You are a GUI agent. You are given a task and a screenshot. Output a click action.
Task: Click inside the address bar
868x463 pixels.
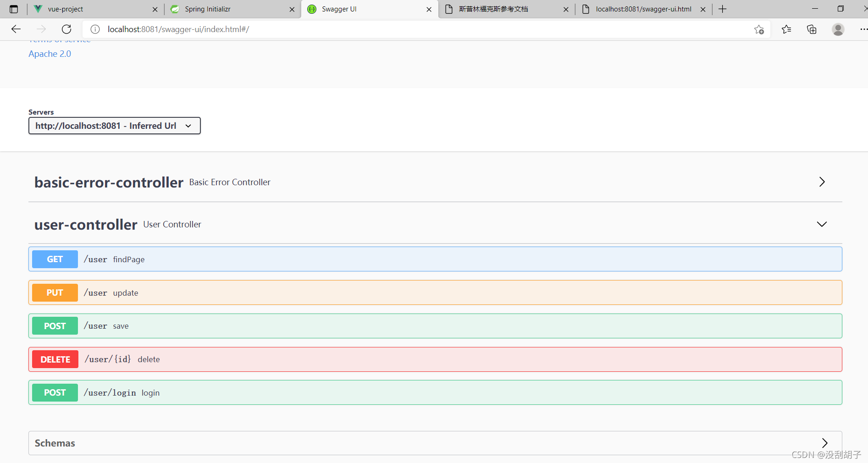321,29
